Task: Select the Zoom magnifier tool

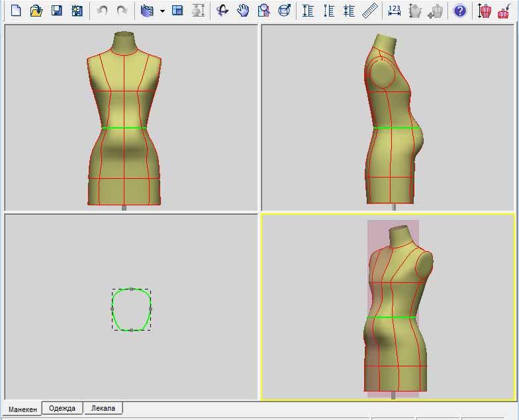Action: pos(263,11)
